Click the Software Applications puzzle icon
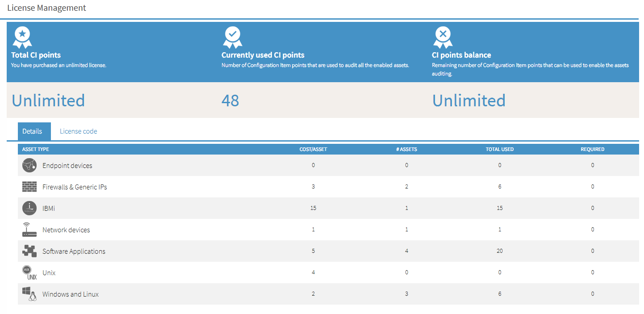The image size is (644, 314). tap(29, 251)
